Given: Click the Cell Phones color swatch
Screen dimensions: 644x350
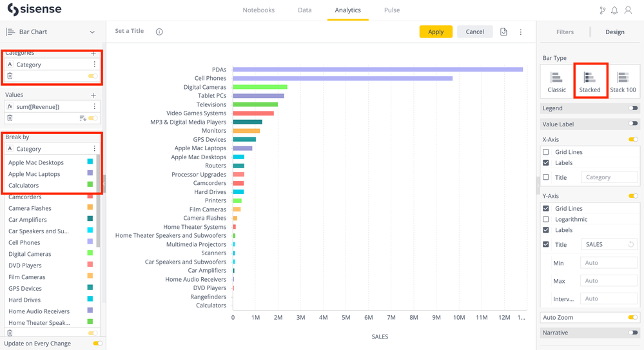Looking at the screenshot, I should click(90, 242).
